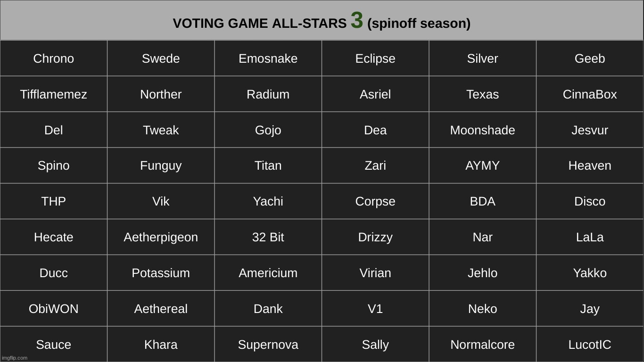Select the Moonshade cell
The image size is (644, 362).
click(x=483, y=130)
